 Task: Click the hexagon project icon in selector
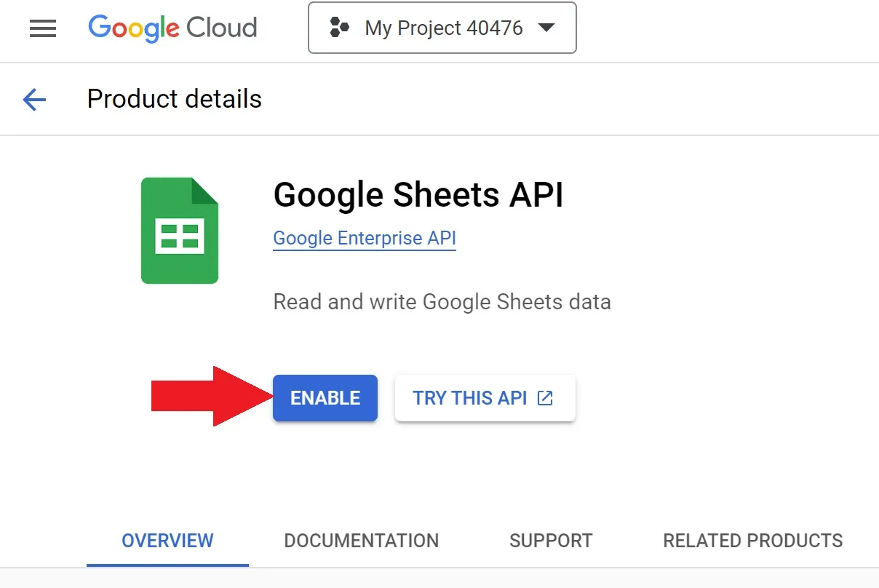[x=339, y=28]
